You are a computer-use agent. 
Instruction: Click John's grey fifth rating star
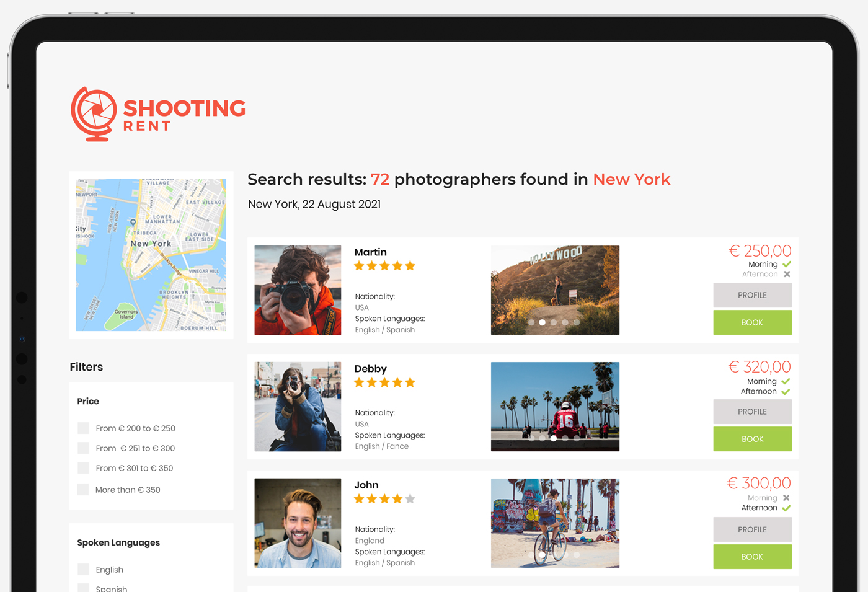click(410, 499)
